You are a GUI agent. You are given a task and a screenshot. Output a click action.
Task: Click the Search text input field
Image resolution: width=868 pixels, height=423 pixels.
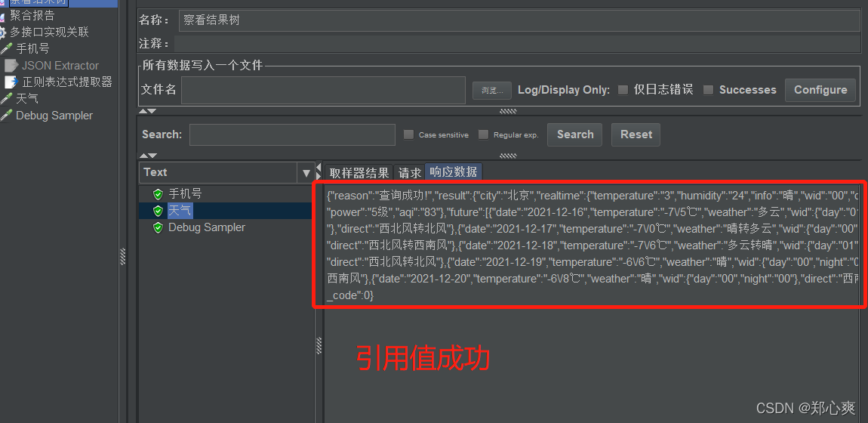pos(292,134)
